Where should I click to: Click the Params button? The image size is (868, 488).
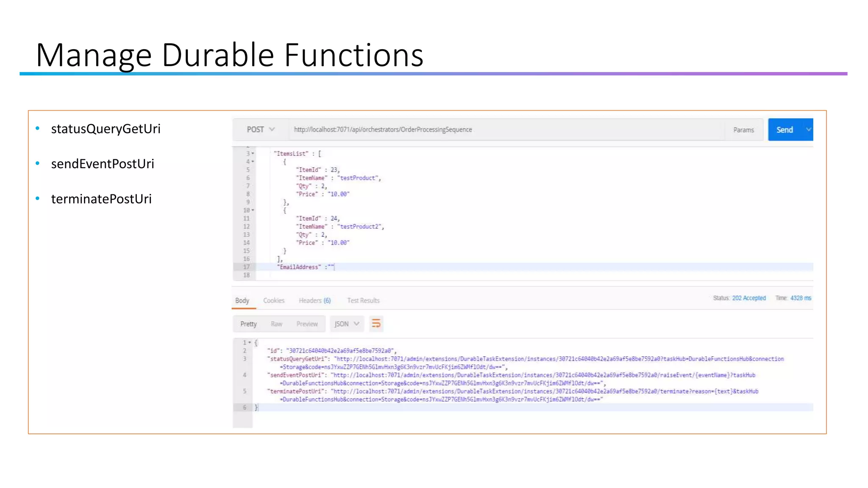pyautogui.click(x=743, y=130)
